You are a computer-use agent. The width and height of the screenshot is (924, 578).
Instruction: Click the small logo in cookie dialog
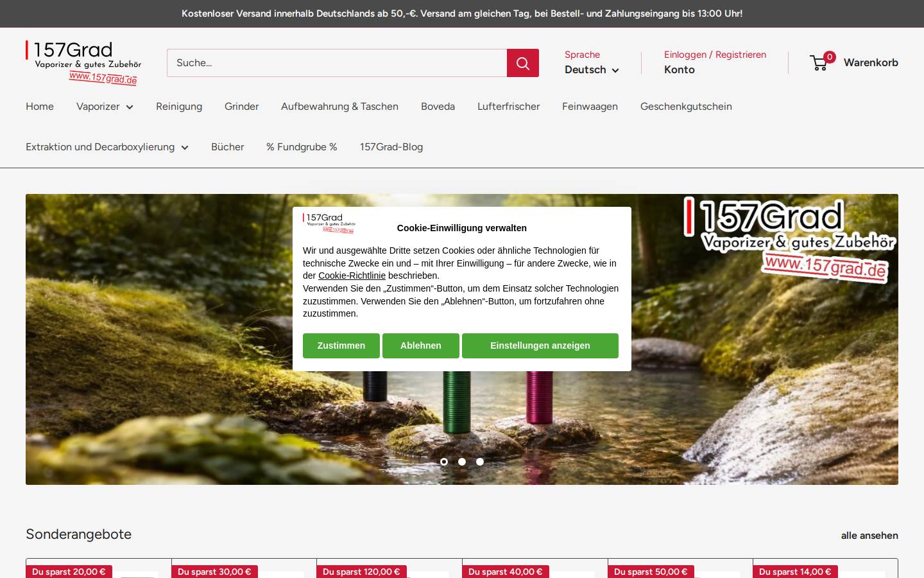tap(329, 223)
